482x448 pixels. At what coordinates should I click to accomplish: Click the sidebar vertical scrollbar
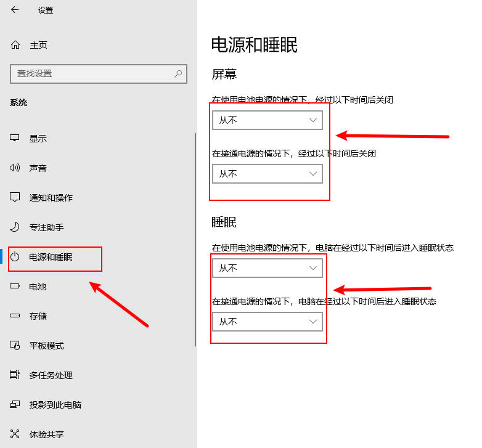coord(195,240)
